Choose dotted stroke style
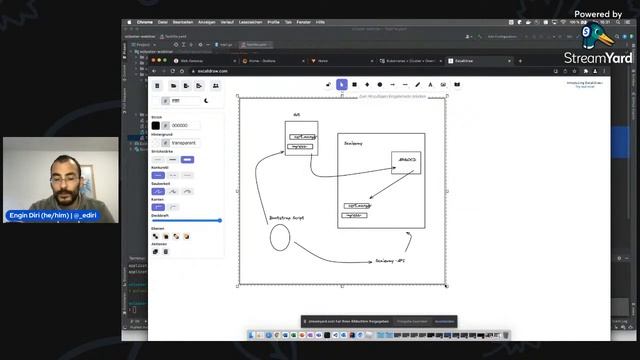 tap(187, 176)
